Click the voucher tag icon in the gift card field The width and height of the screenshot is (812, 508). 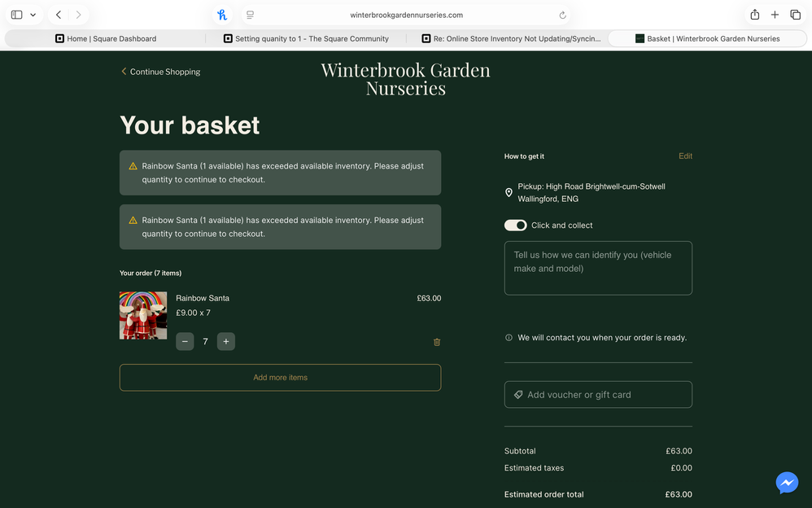tap(518, 394)
